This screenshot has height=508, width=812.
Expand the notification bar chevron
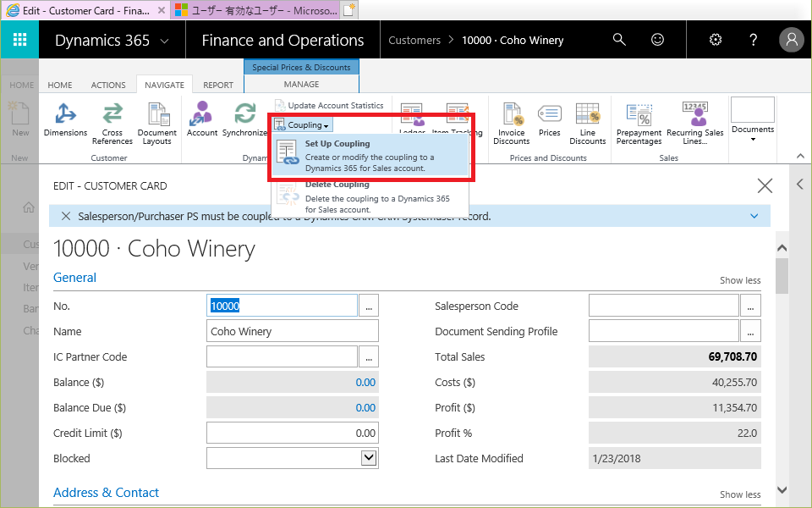coord(754,216)
